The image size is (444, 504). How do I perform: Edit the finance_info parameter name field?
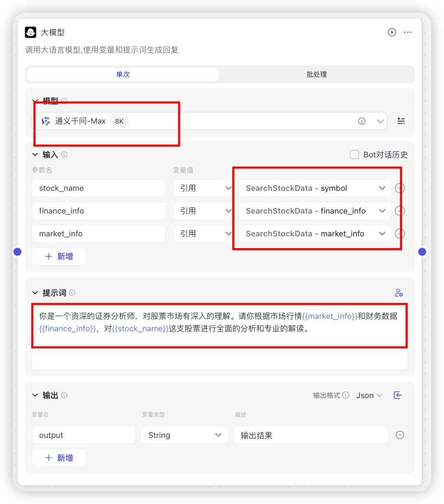tap(99, 211)
